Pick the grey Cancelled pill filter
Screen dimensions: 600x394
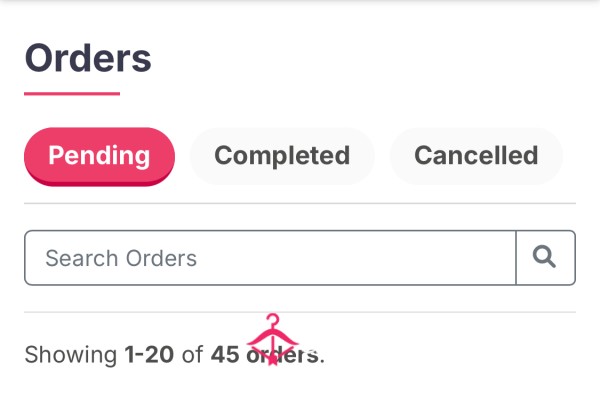(476, 156)
